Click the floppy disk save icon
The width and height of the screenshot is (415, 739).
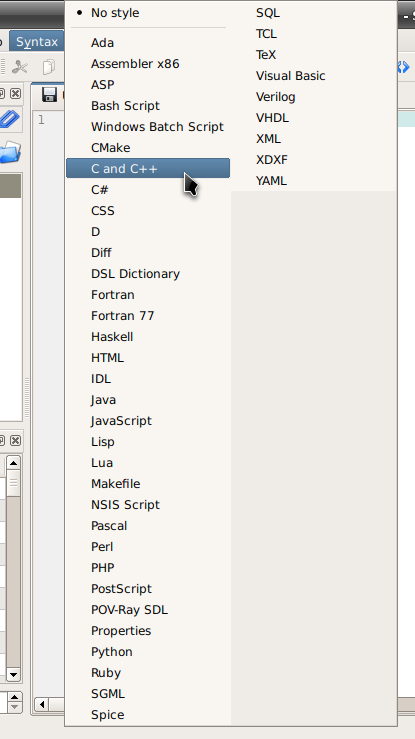pyautogui.click(x=49, y=94)
